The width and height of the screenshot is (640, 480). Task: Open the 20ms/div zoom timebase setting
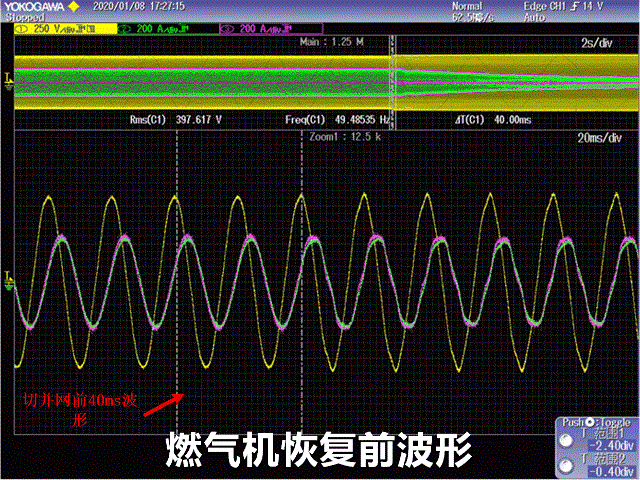603,136
